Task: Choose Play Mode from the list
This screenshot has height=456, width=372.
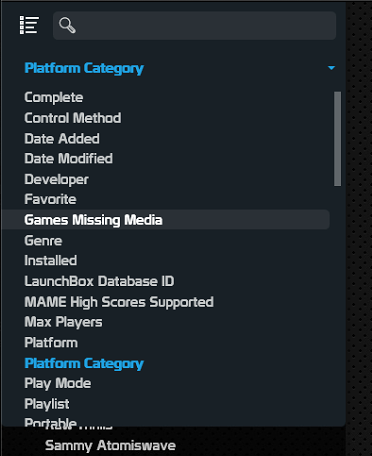Action: pyautogui.click(x=58, y=383)
